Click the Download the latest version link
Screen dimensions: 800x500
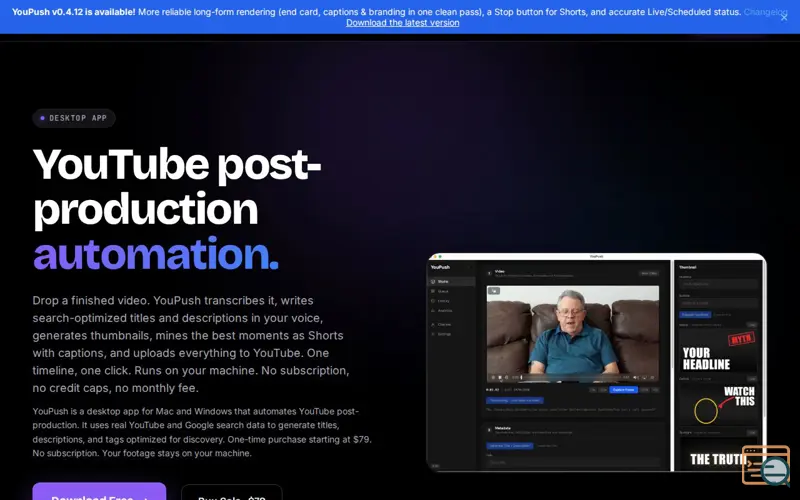click(403, 23)
